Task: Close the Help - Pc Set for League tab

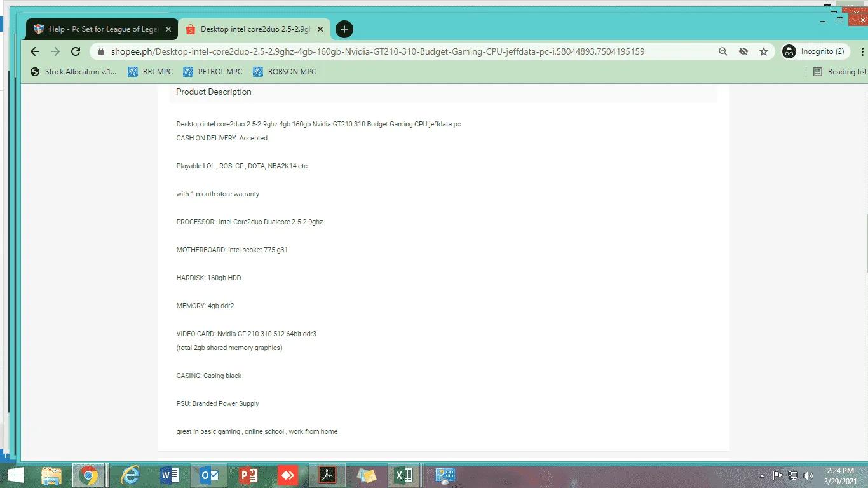Action: (168, 29)
